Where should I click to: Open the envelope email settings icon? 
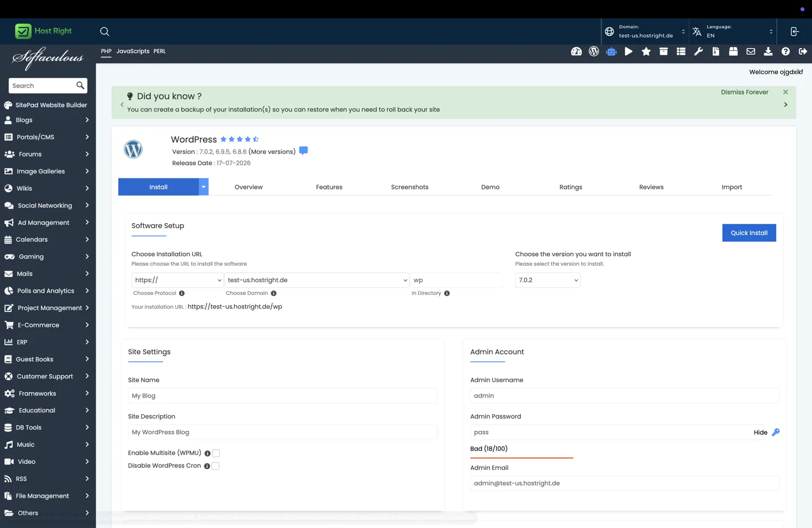[x=751, y=51]
